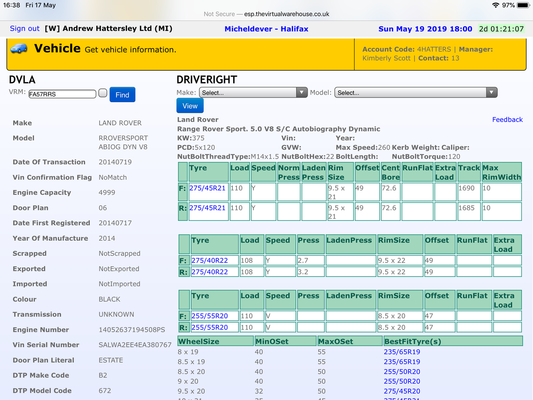
Task: Click company name Andrew Hattersley Ltd (MI)
Action: [x=117, y=29]
